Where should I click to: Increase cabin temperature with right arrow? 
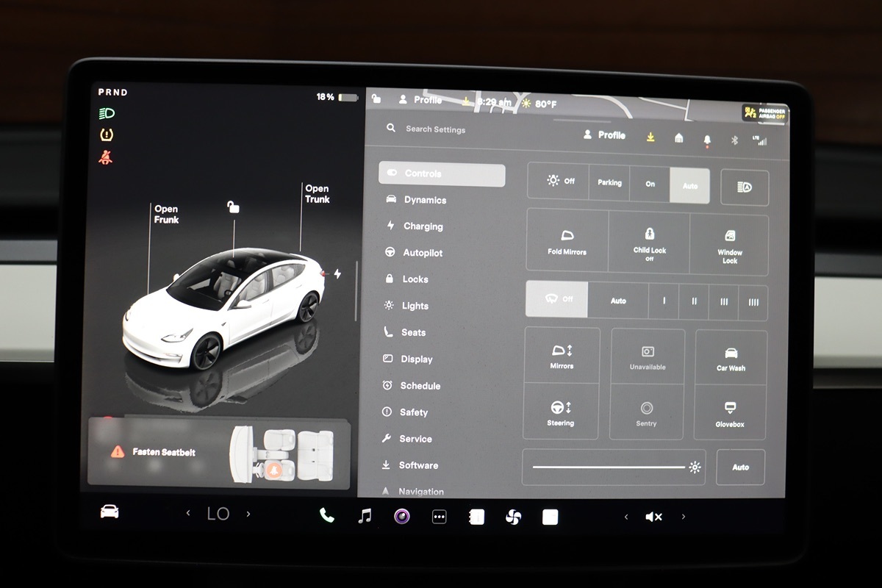click(x=248, y=514)
